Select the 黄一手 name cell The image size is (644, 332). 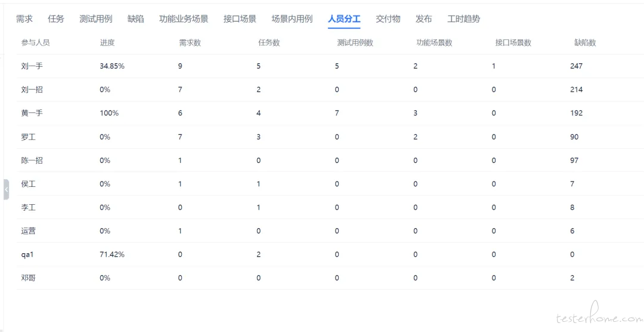[32, 113]
